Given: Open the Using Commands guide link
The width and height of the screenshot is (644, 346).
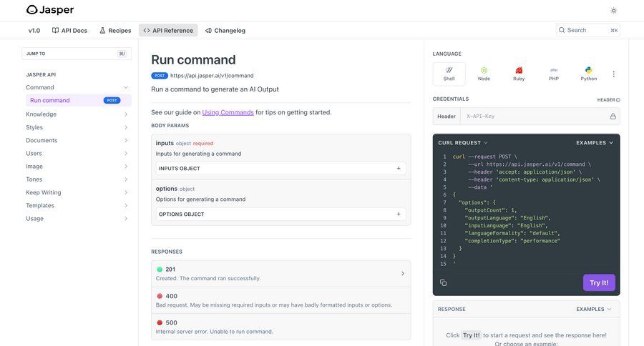Looking at the screenshot, I should click(228, 112).
